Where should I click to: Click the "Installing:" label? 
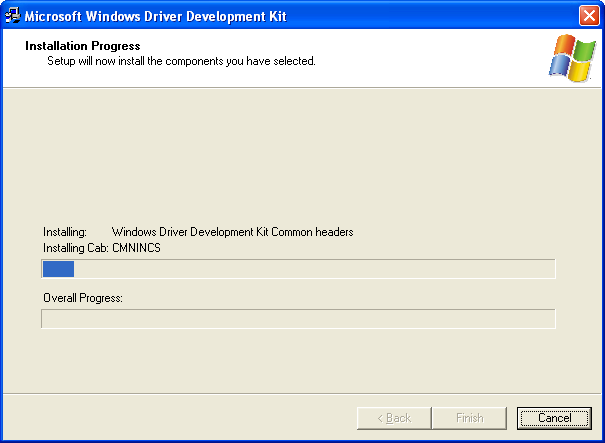coord(65,232)
